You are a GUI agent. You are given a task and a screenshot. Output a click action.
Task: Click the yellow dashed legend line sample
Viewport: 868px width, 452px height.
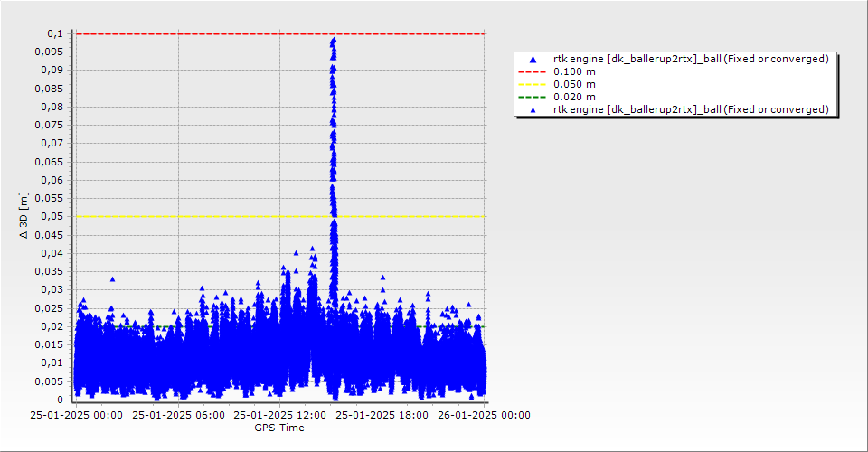click(x=532, y=85)
